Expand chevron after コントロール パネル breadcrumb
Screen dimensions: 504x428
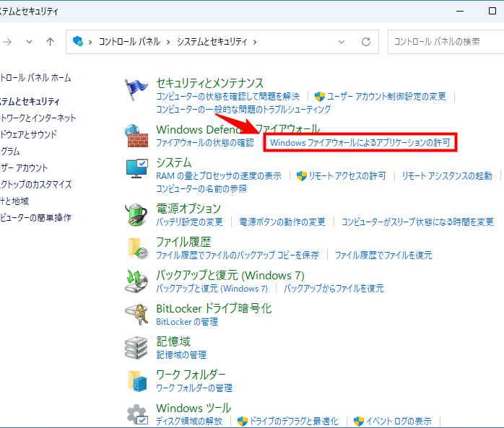(x=168, y=42)
